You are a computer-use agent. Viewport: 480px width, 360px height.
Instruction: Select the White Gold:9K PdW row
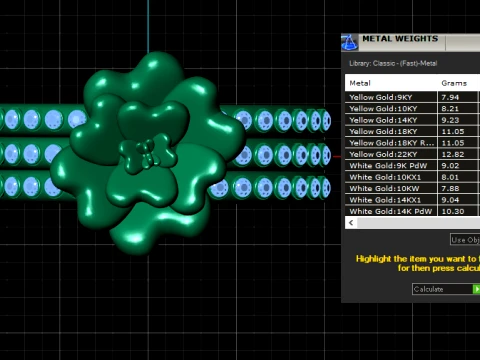click(x=413, y=166)
